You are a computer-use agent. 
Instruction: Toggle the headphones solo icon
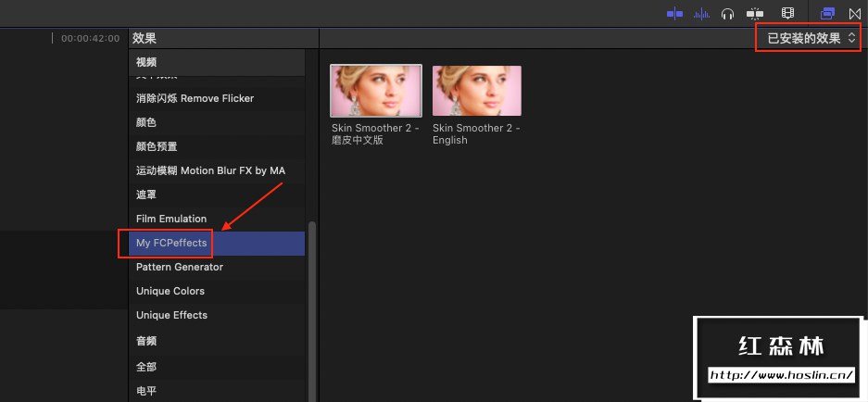[x=727, y=14]
